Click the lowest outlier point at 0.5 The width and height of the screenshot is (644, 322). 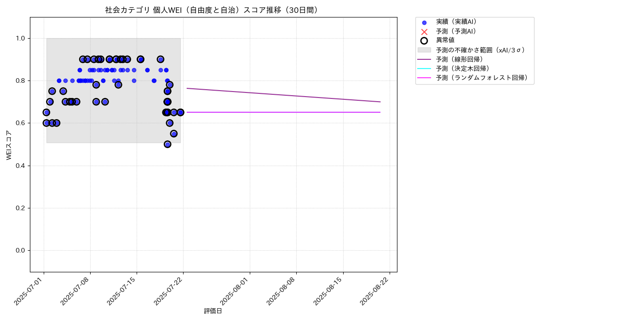167,144
